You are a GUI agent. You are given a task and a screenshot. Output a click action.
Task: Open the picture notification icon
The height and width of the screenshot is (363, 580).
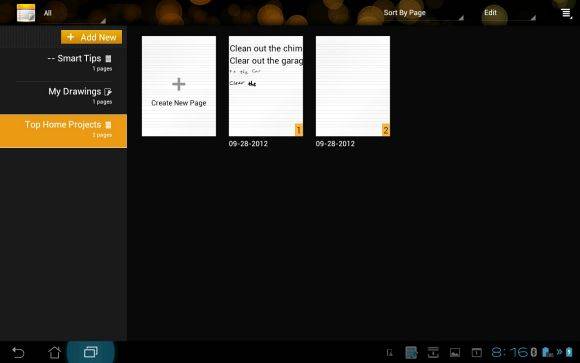(x=455, y=353)
